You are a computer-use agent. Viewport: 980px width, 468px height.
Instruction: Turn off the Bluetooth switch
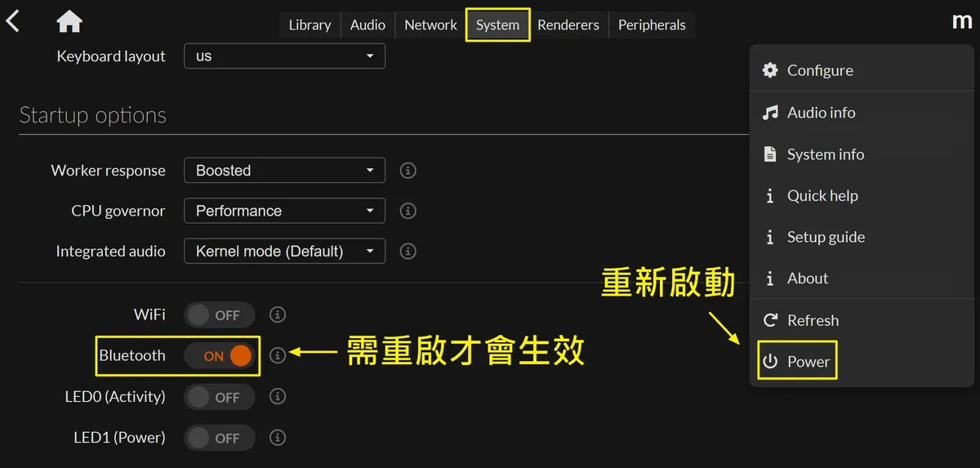point(220,355)
